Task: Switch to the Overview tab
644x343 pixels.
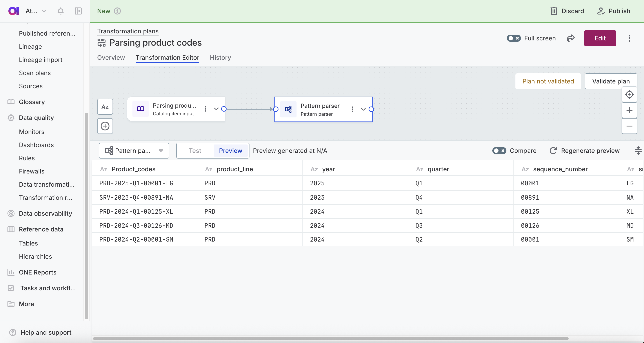Action: (111, 58)
